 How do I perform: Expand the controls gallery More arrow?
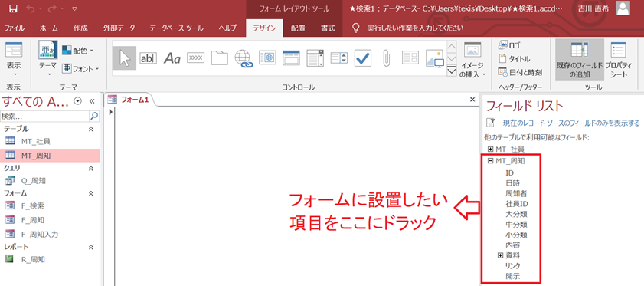click(452, 71)
